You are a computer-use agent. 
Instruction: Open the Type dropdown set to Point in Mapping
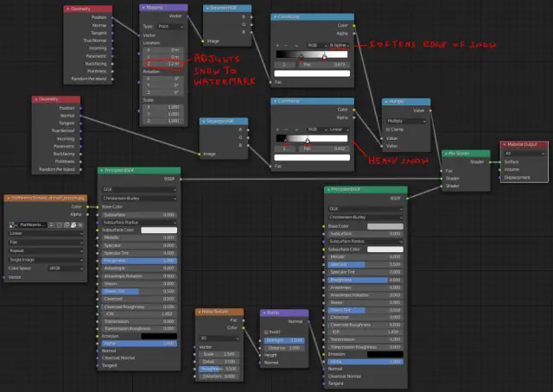[x=170, y=27]
